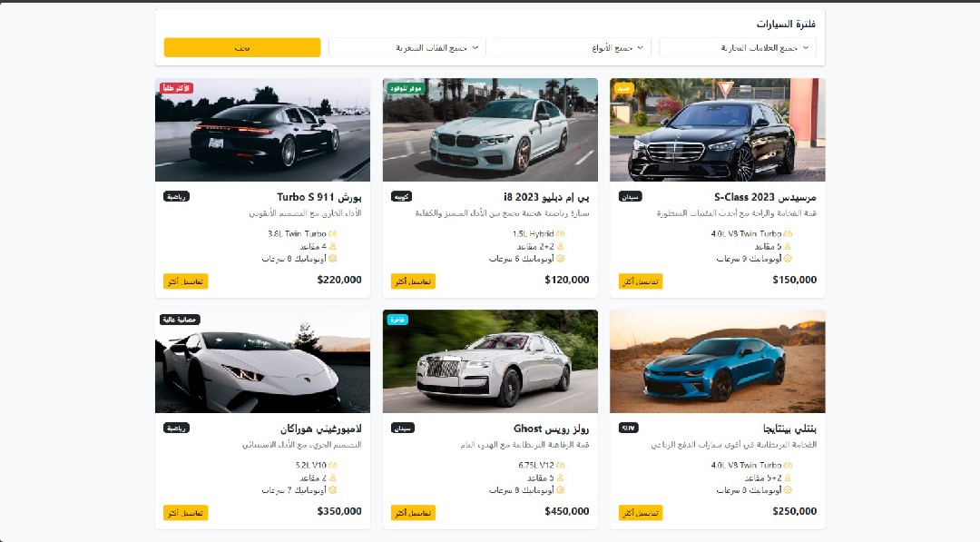Click transmission icon on Mercedes S-Class card
This screenshot has height=542, width=980.
click(788, 258)
